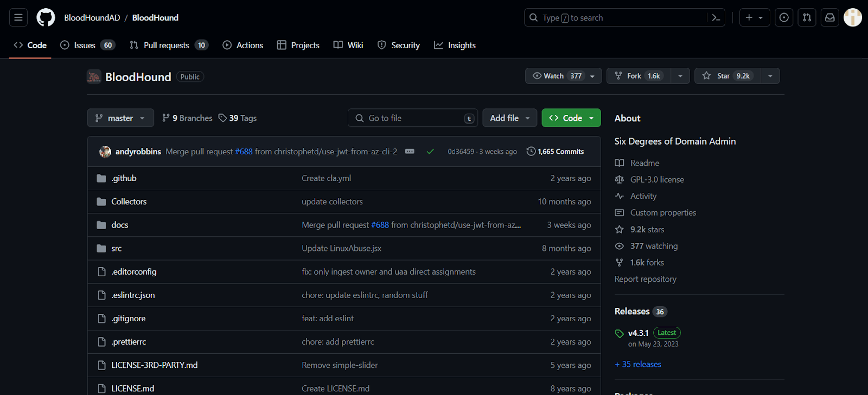The height and width of the screenshot is (395, 868).
Task: Open the user profile avatar menu
Action: [853, 17]
